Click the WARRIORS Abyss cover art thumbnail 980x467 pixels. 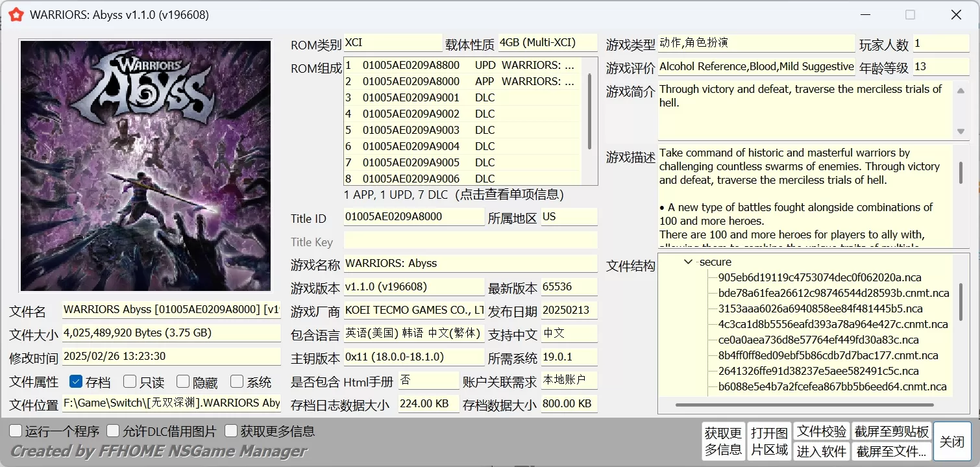point(145,166)
